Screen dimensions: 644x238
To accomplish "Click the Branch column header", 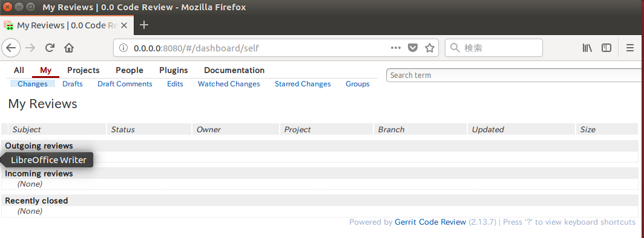I will (x=421, y=129).
